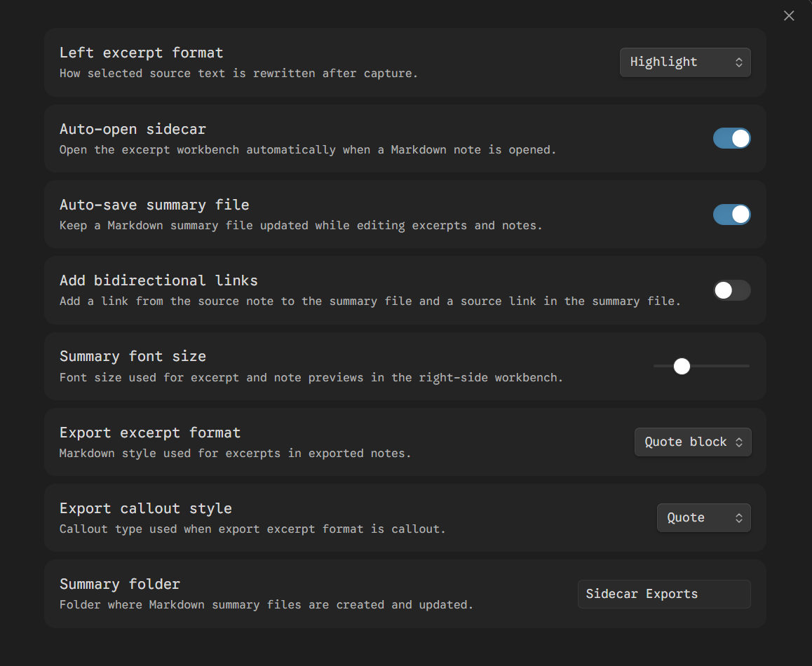Click the description "Markdown style used for excerpts"

tap(235, 453)
